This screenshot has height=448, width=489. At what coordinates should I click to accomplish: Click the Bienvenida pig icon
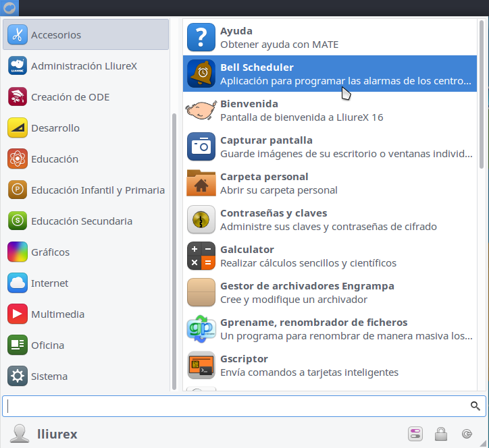pos(201,110)
